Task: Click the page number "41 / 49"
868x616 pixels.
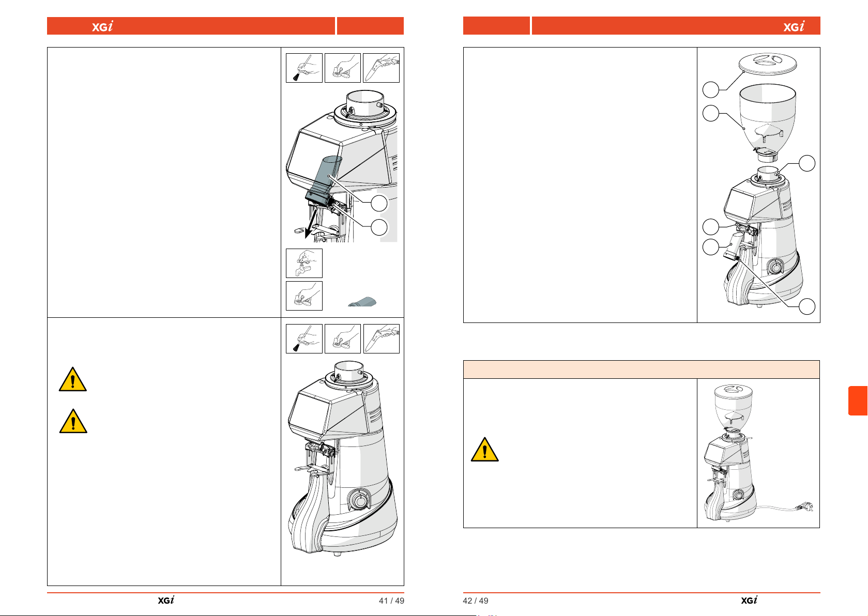Action: tap(391, 600)
